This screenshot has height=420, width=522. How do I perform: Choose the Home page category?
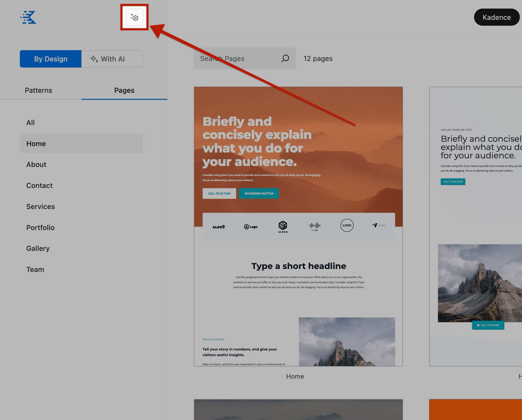[36, 143]
